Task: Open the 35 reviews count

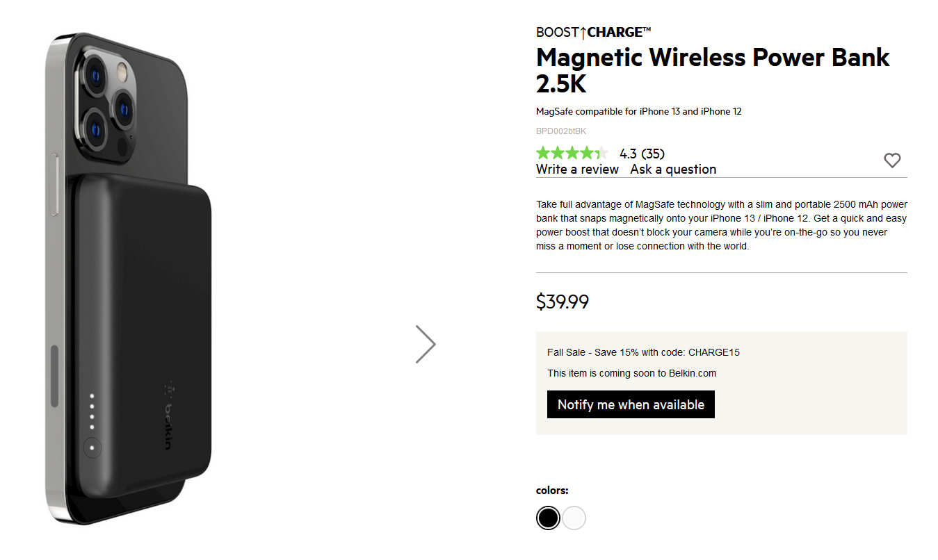Action: coord(653,154)
